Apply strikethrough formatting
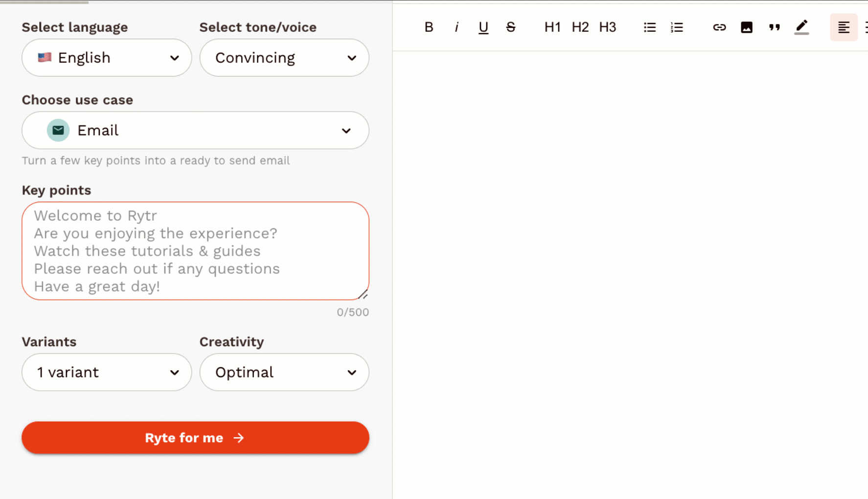 pos(510,27)
